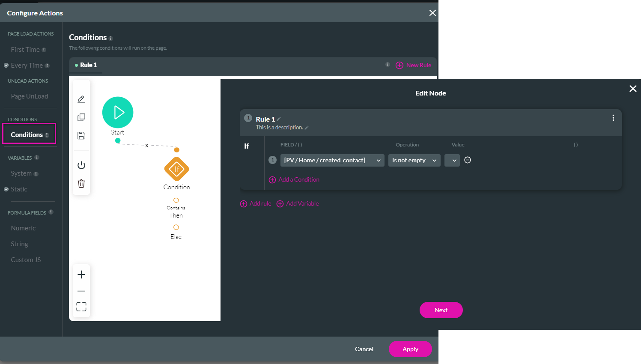Close the Edit Node panel
The image size is (641, 364).
click(x=633, y=89)
